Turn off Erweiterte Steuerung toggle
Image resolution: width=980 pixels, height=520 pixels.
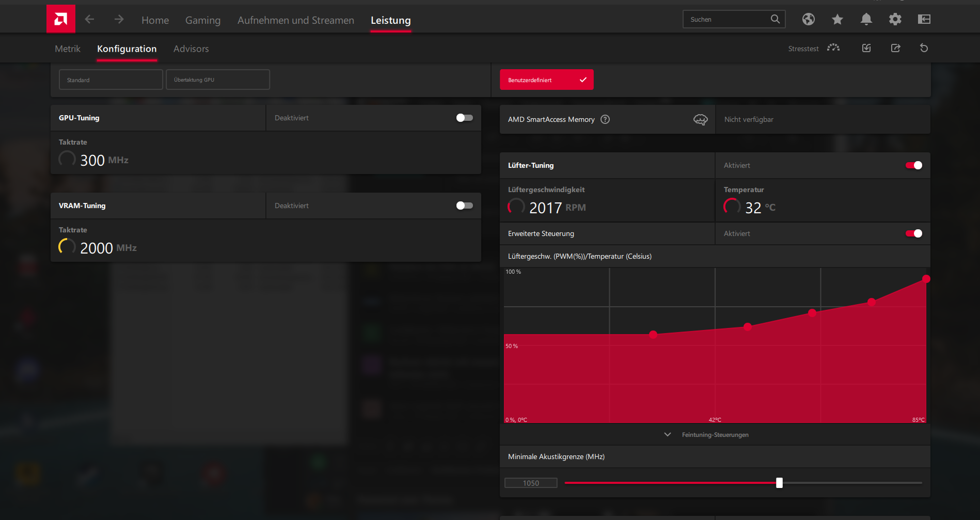pos(914,233)
